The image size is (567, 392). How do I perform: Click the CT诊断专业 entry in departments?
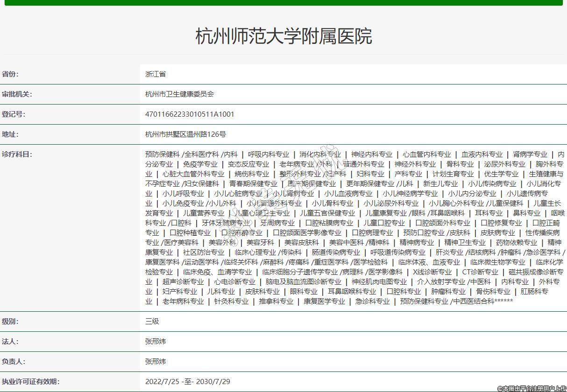pyautogui.click(x=480, y=272)
